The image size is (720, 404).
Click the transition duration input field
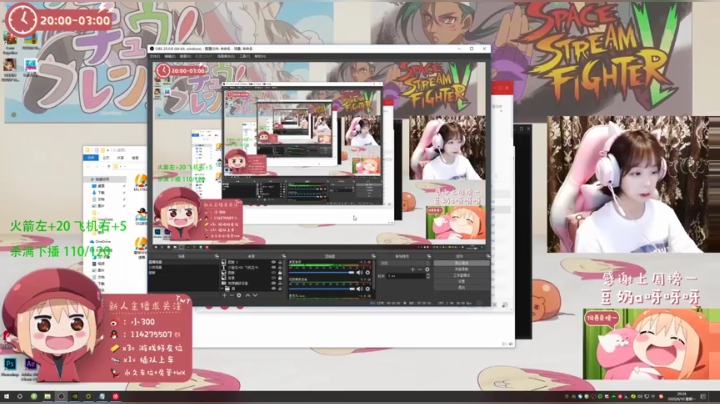[406, 275]
